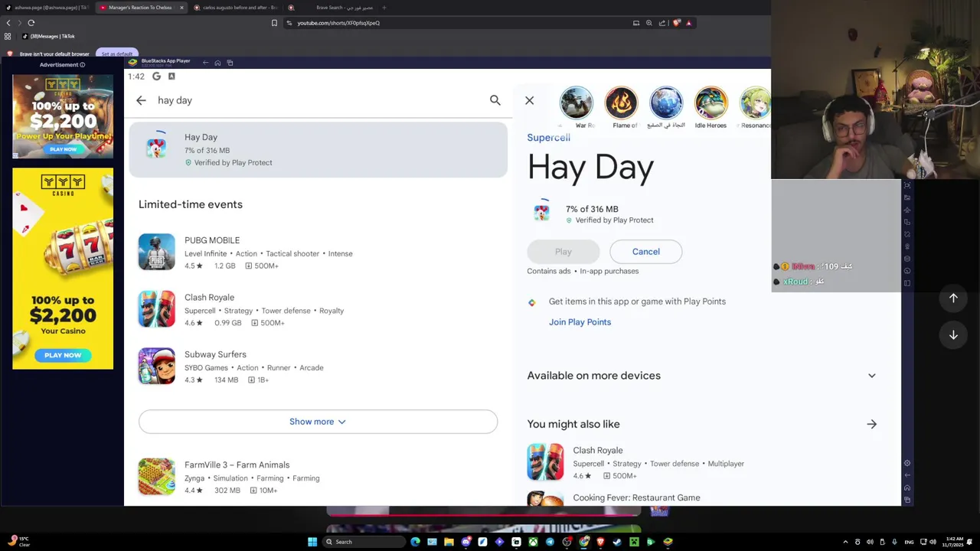
Task: Open the PUBG MOBILE listing title
Action: 212,240
